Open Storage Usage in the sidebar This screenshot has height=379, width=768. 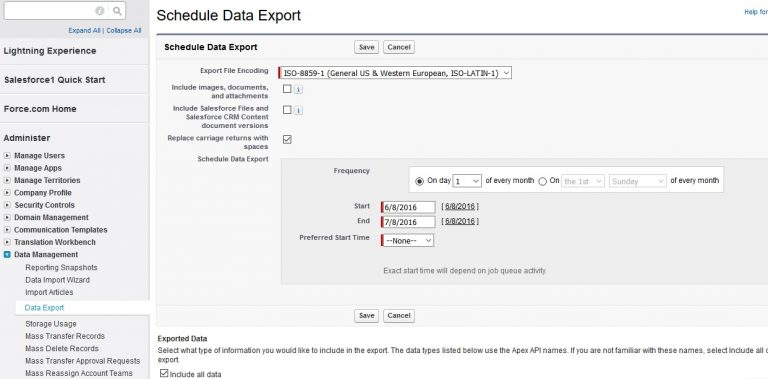51,324
